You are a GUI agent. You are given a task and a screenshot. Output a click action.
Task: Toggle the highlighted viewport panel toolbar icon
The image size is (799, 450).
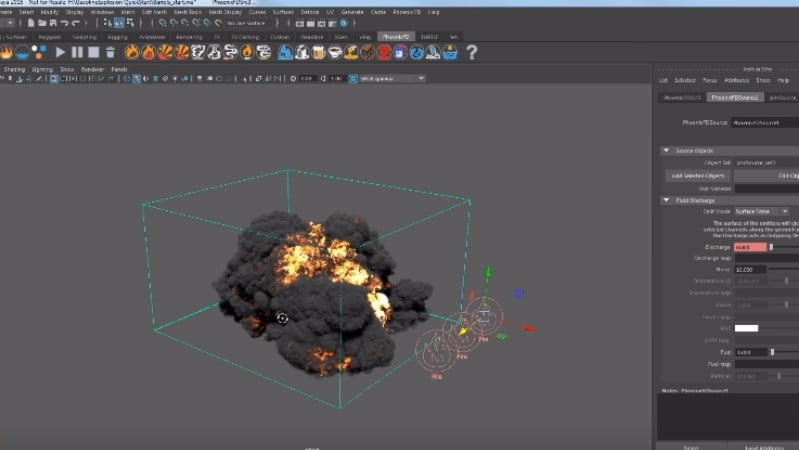[x=54, y=78]
